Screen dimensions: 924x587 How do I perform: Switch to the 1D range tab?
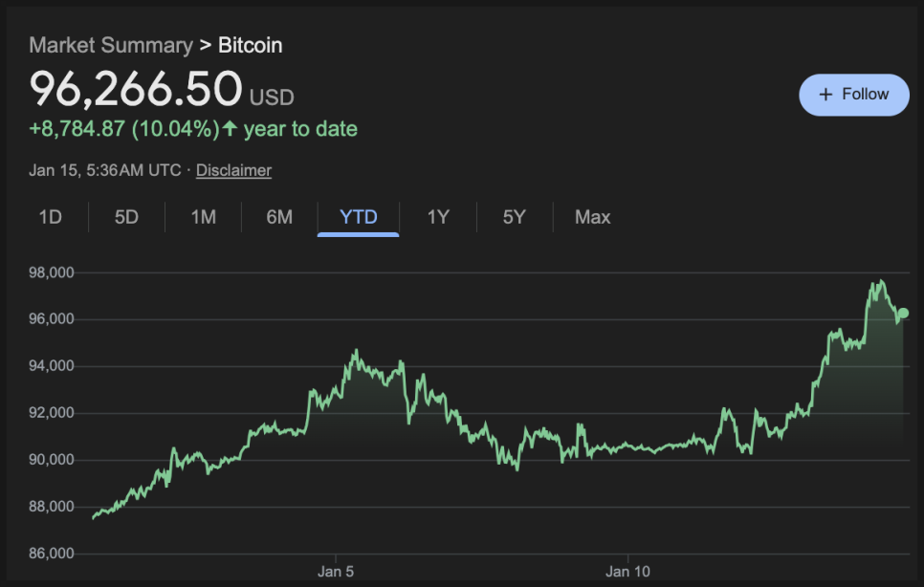click(50, 217)
